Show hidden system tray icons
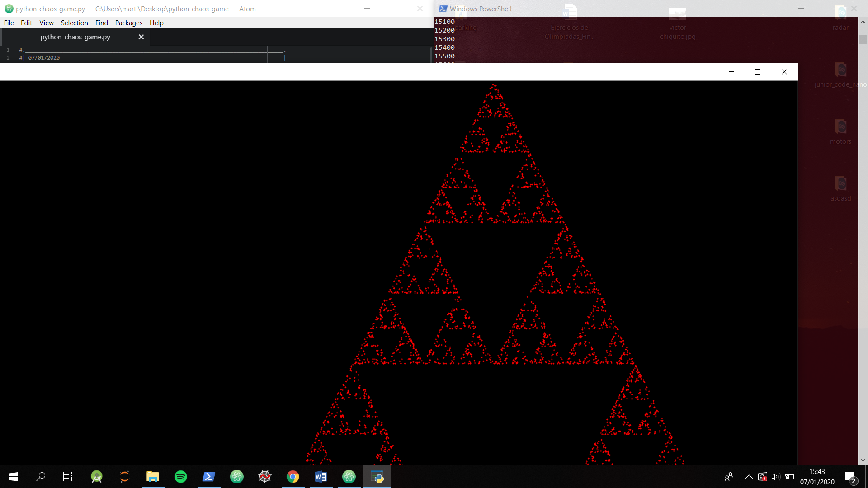This screenshot has width=868, height=488. 749,477
